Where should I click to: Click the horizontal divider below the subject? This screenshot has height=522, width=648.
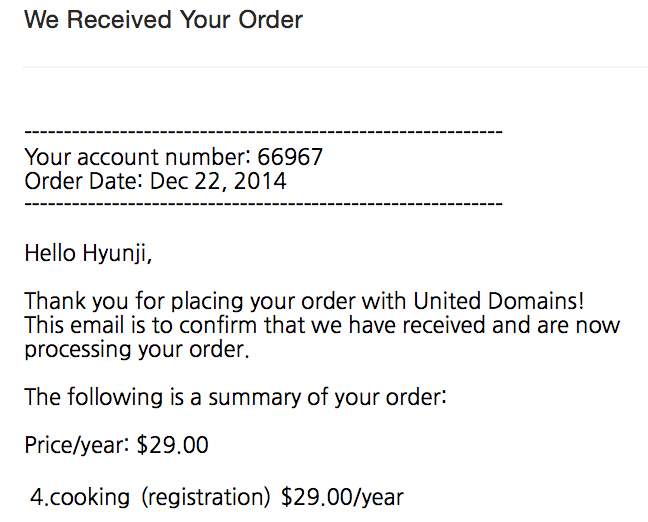[335, 66]
